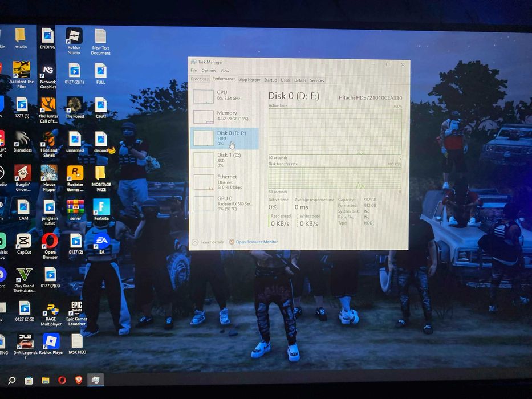Switch to the Processes tab
The width and height of the screenshot is (532, 399).
pyautogui.click(x=200, y=79)
